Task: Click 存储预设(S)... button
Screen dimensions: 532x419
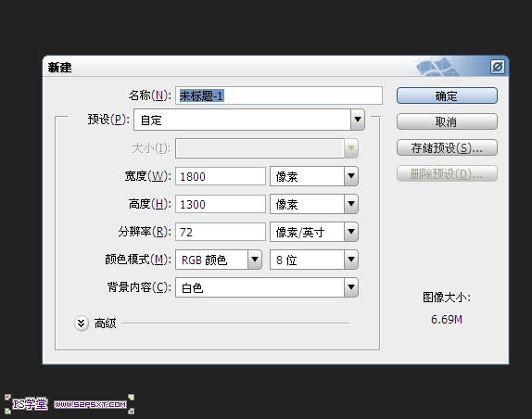Action: pyautogui.click(x=447, y=147)
